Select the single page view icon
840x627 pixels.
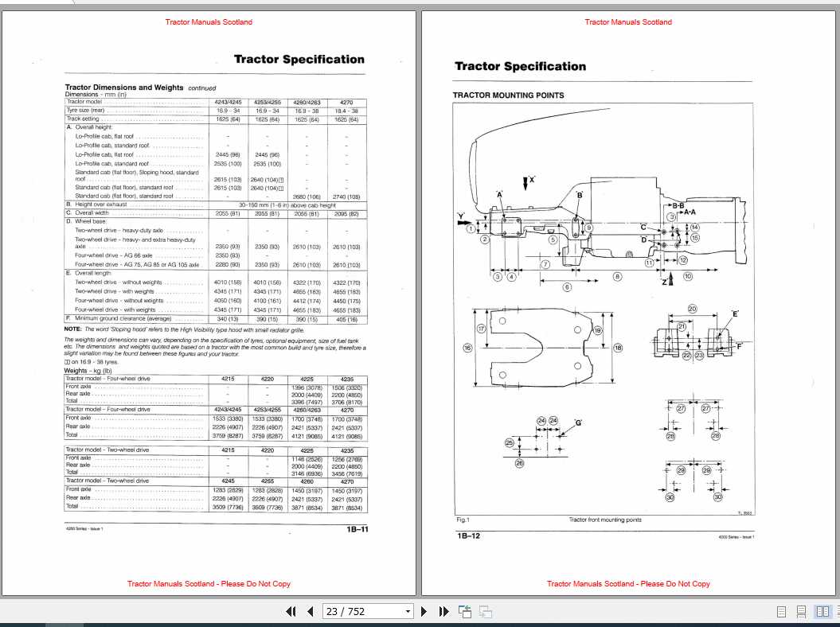781,611
